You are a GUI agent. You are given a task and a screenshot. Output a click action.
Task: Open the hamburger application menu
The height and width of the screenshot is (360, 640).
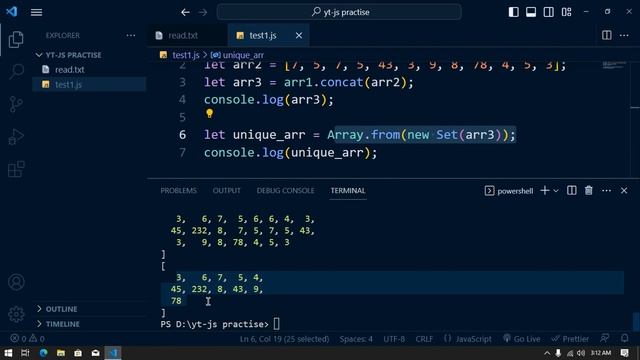pyautogui.click(x=36, y=12)
